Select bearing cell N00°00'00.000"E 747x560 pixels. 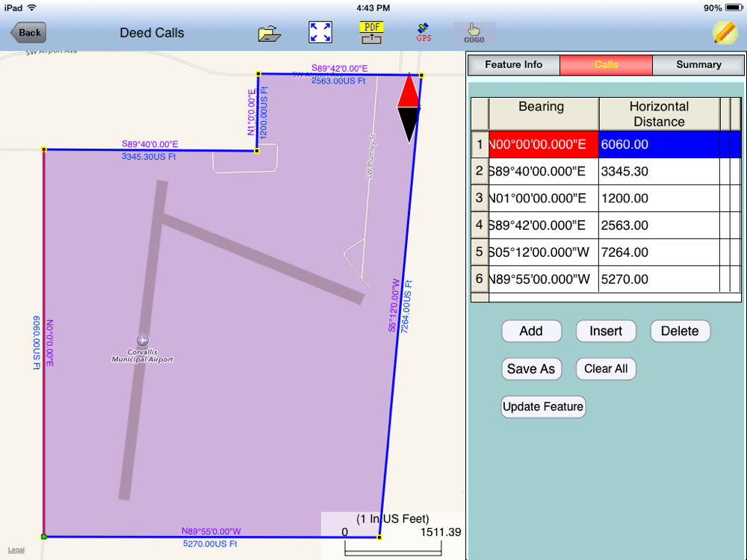(544, 144)
